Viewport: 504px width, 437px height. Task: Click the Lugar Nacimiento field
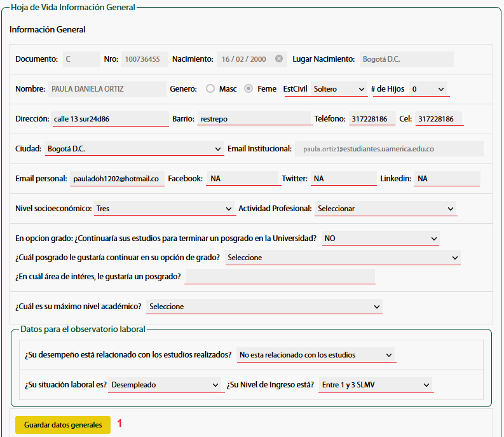point(407,59)
